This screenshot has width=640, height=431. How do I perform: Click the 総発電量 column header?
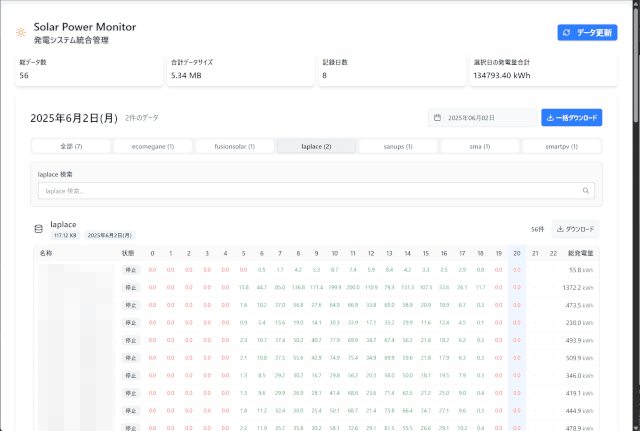(580, 253)
